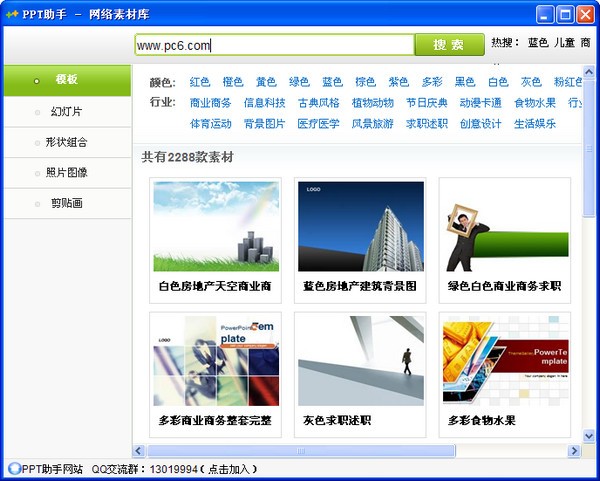This screenshot has width=600, height=481.
Task: Open 照片图像 sidebar category
Action: (x=66, y=173)
